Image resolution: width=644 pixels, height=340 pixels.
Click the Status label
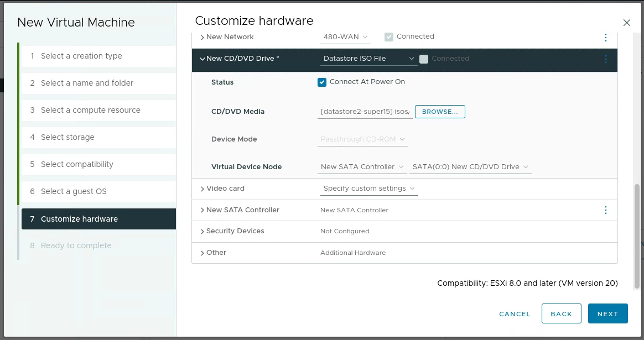tap(222, 82)
